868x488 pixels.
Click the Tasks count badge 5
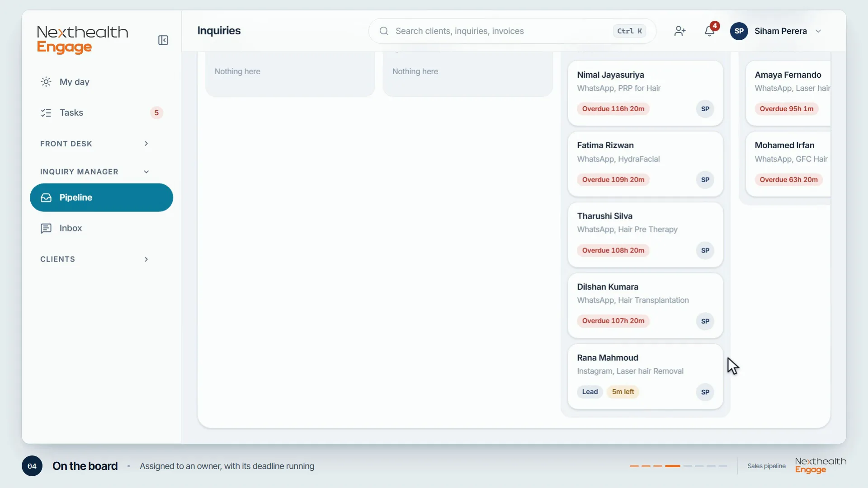(156, 113)
